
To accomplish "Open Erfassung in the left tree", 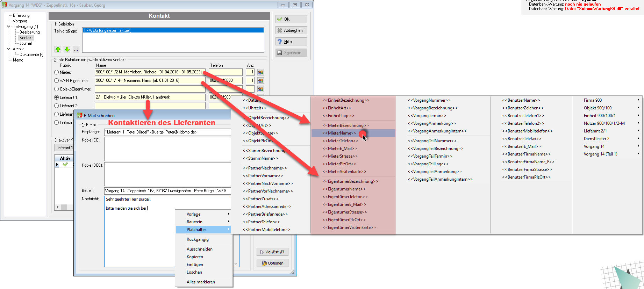I will click(21, 15).
